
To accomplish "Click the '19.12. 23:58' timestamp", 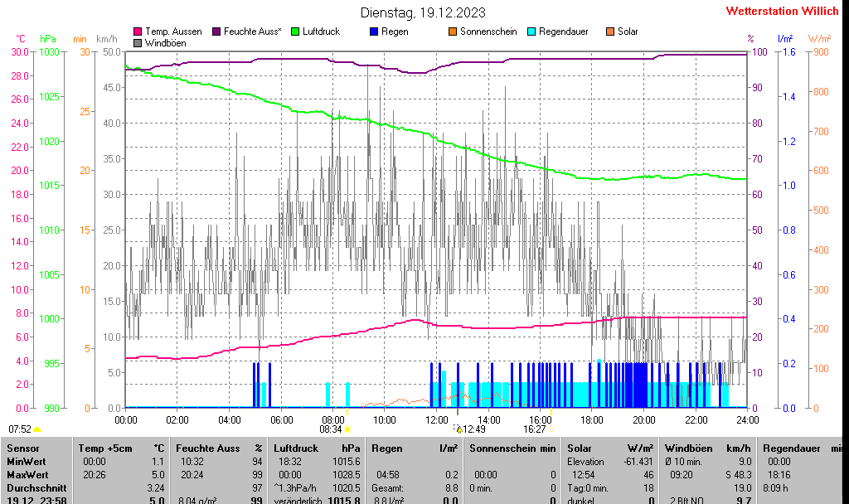I will click(x=36, y=501).
